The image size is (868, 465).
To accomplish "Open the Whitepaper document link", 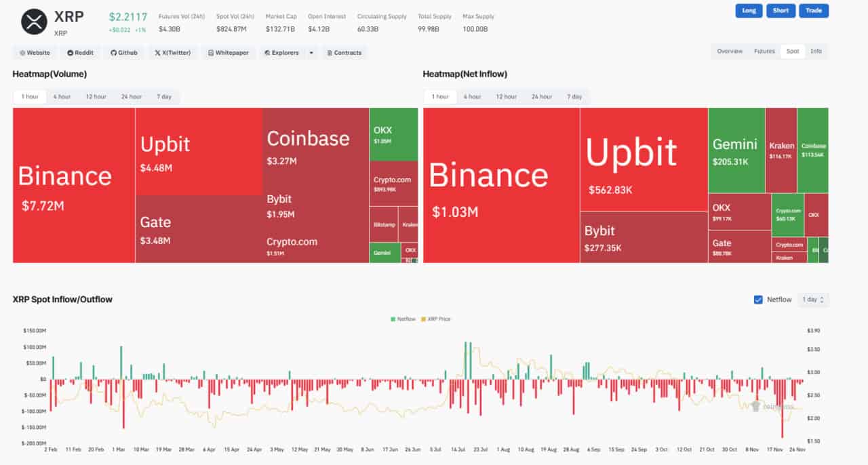I will click(x=229, y=53).
